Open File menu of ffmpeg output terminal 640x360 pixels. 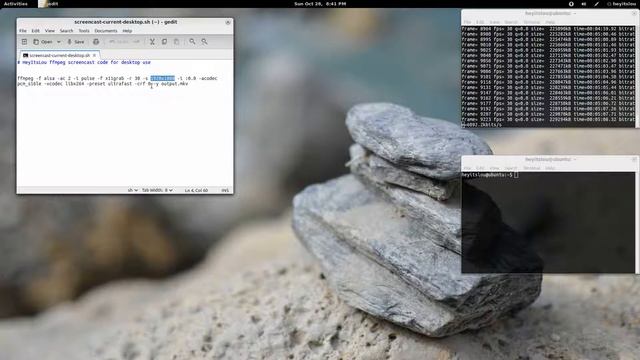[467, 22]
